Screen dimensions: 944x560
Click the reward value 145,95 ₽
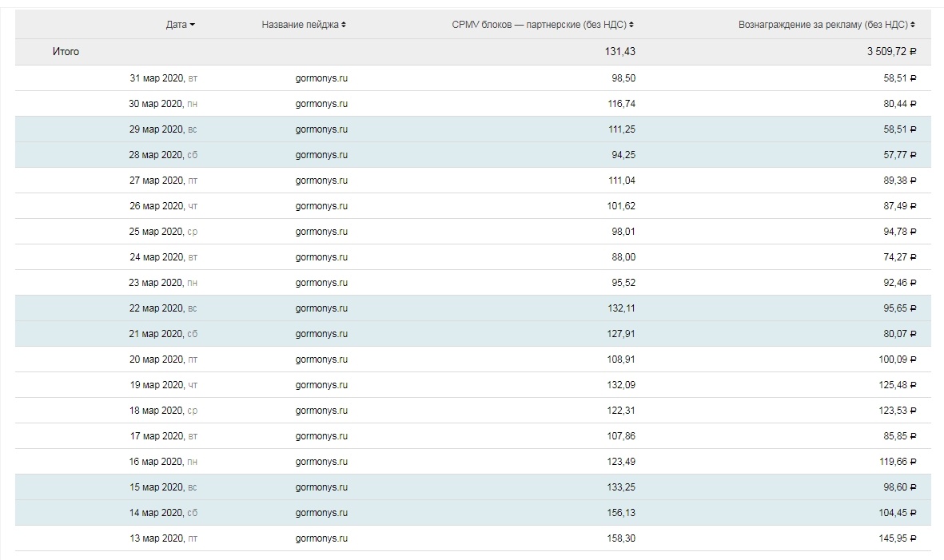tap(897, 538)
